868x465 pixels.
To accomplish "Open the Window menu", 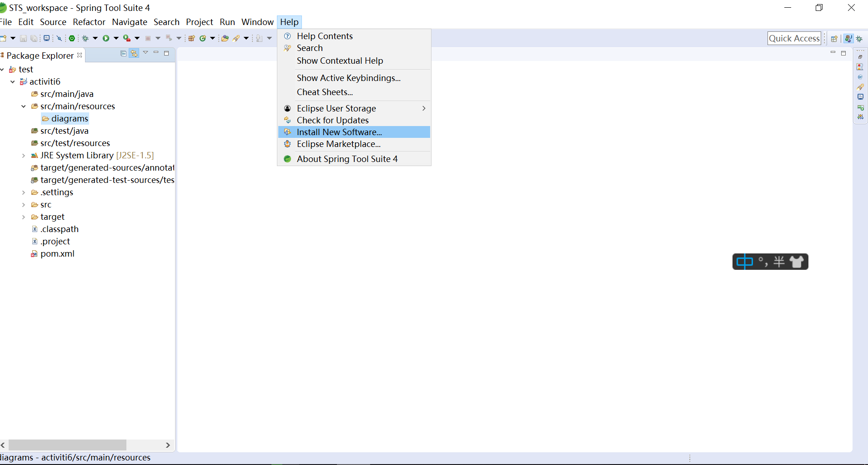I will coord(257,22).
